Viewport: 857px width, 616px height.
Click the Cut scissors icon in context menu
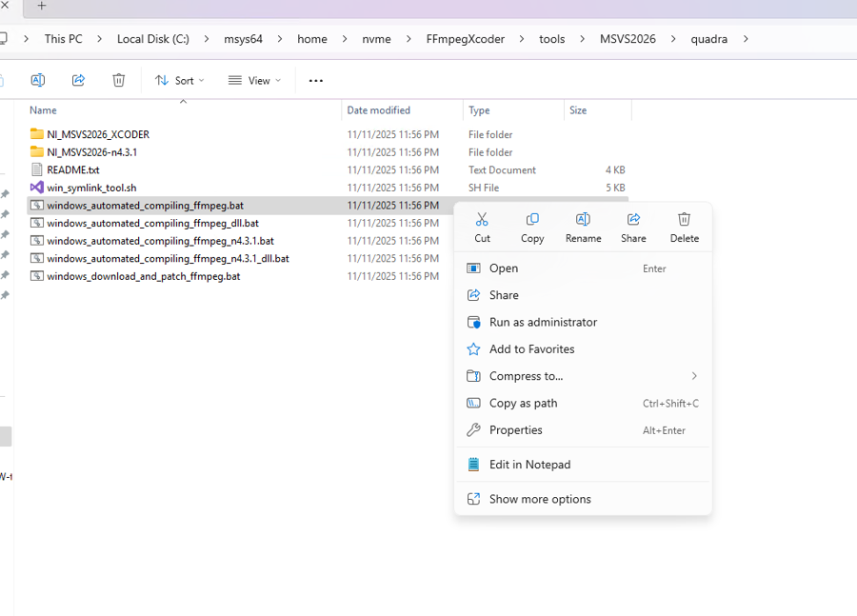(482, 220)
